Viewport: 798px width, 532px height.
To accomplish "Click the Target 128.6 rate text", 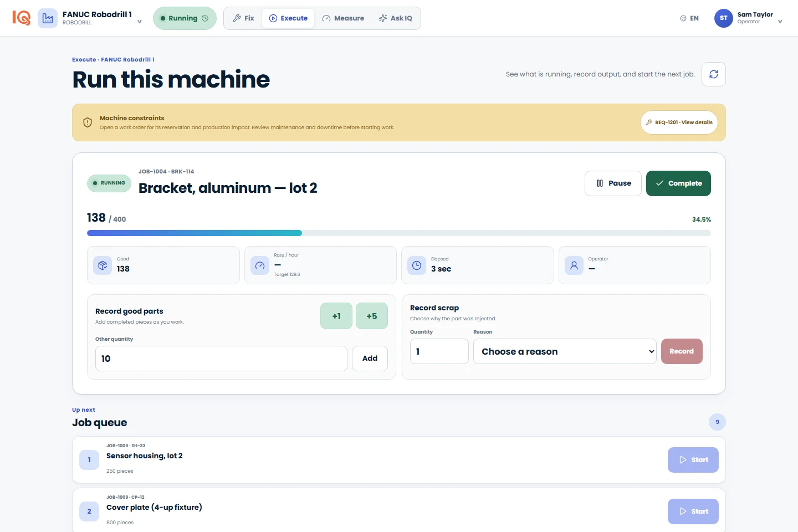I will tap(287, 274).
